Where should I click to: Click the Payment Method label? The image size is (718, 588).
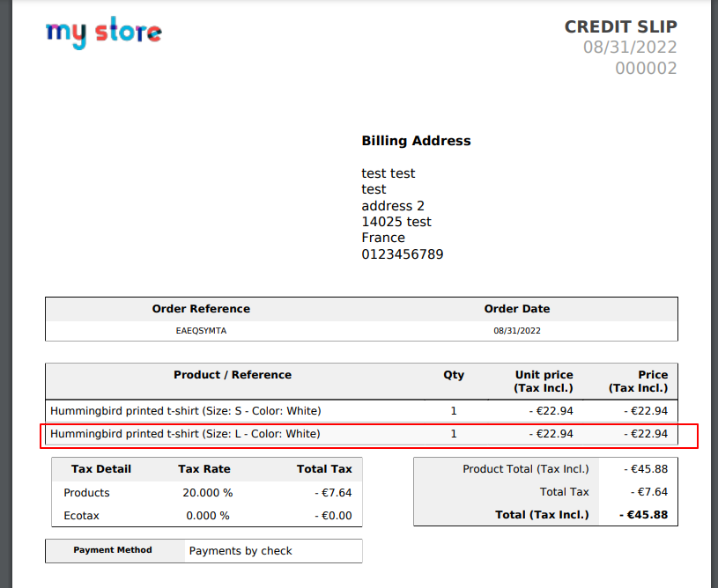(x=113, y=550)
